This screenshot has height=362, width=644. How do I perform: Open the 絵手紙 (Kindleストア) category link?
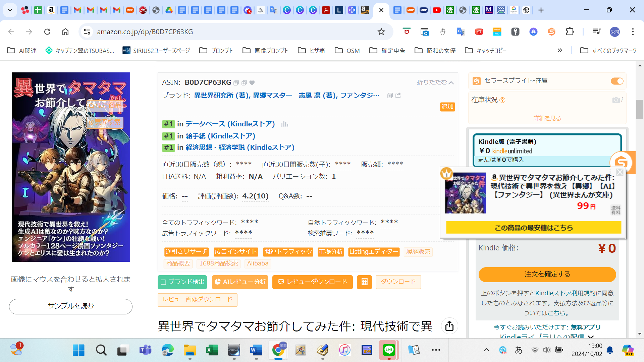point(220,136)
